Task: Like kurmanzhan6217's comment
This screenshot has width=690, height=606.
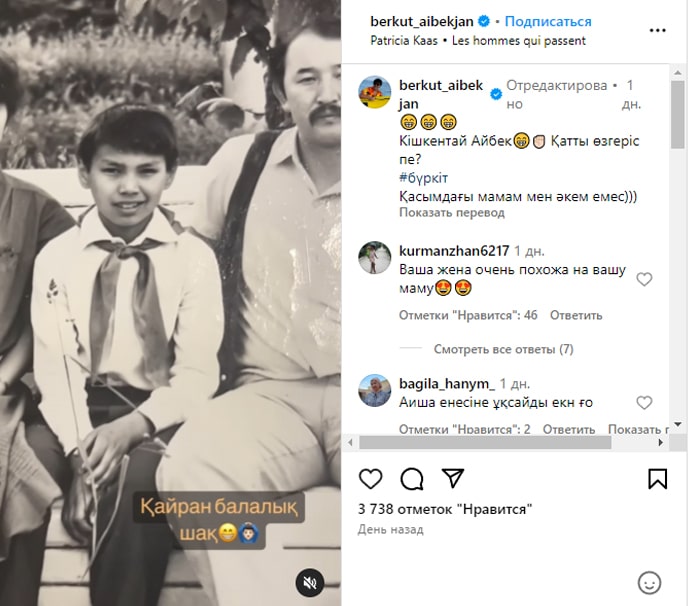Action: (644, 279)
